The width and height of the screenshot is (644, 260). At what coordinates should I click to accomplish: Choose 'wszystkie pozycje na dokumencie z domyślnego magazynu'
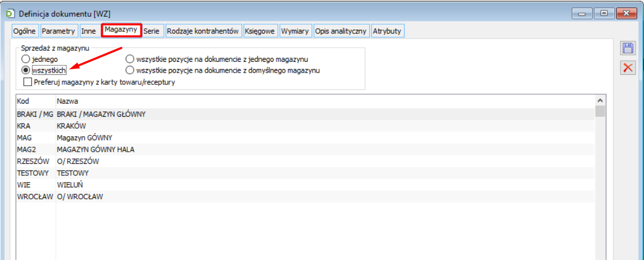pos(129,70)
